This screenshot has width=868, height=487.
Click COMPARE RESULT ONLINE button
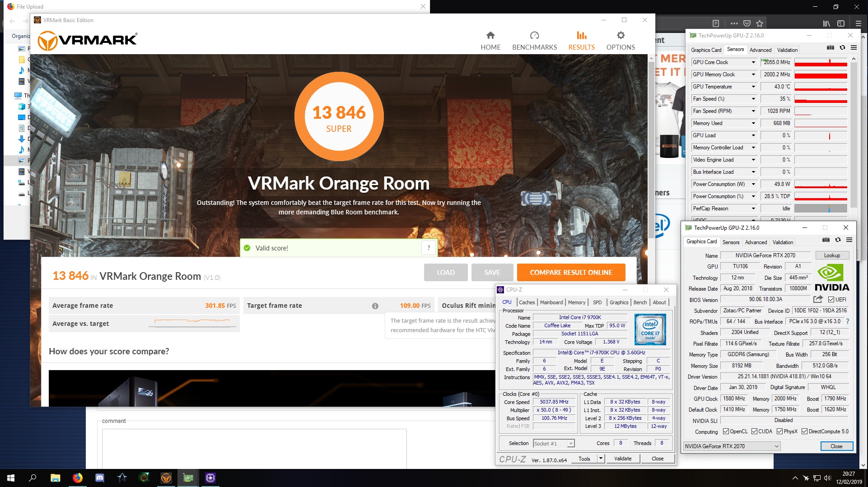point(571,273)
